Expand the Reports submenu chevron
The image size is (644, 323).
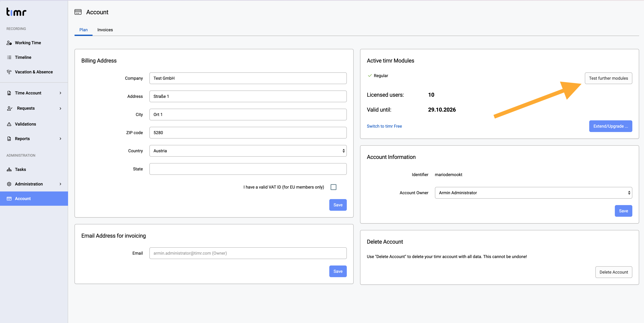tap(60, 139)
